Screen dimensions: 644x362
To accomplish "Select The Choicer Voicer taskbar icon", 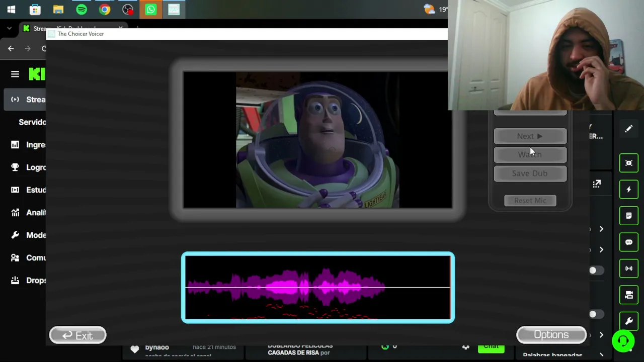I will 174,9.
